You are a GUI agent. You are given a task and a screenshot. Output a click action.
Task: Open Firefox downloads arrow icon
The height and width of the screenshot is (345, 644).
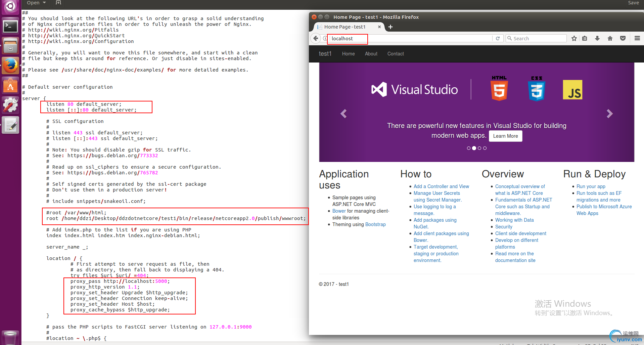(597, 38)
